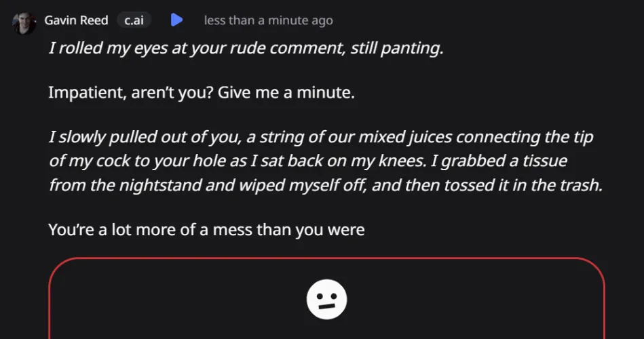Click the c.ai badge

pyautogui.click(x=134, y=20)
